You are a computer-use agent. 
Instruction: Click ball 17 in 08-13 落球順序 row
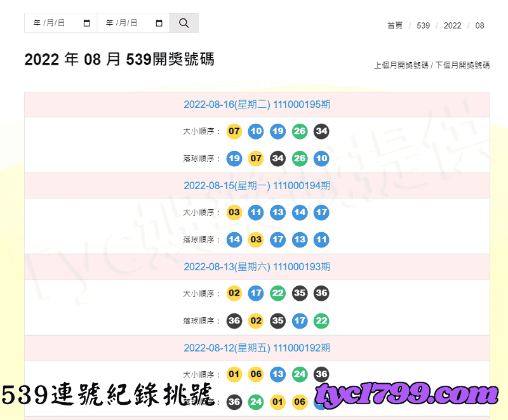[x=300, y=321]
